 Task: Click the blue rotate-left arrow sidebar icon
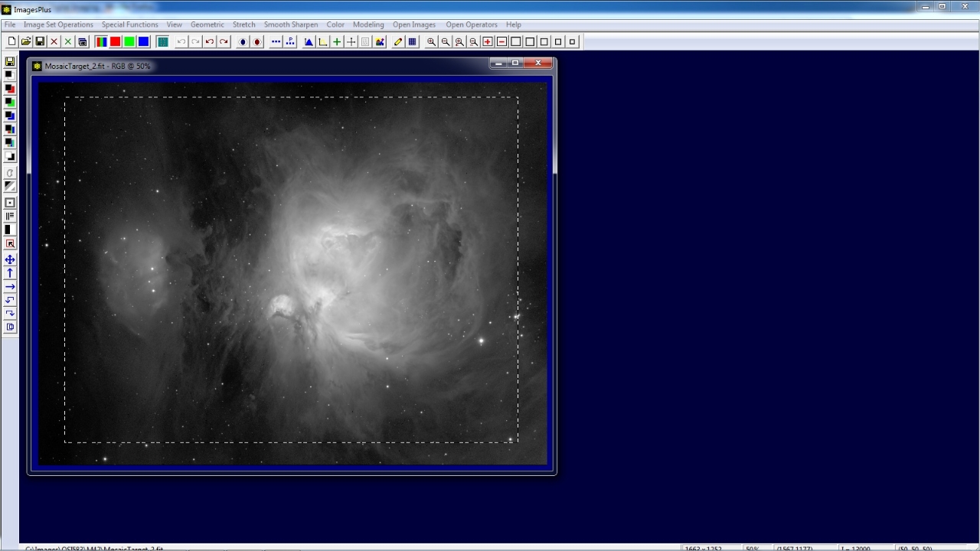pyautogui.click(x=10, y=300)
